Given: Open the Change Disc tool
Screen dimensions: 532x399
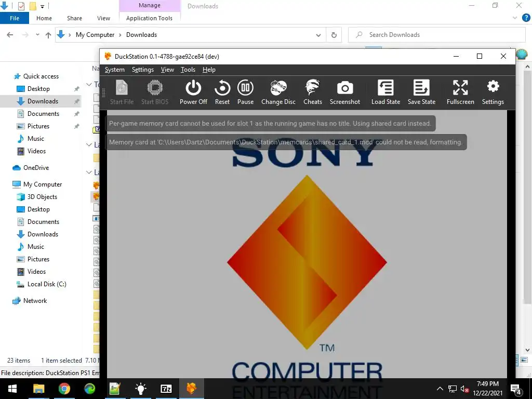Looking at the screenshot, I should pyautogui.click(x=278, y=92).
